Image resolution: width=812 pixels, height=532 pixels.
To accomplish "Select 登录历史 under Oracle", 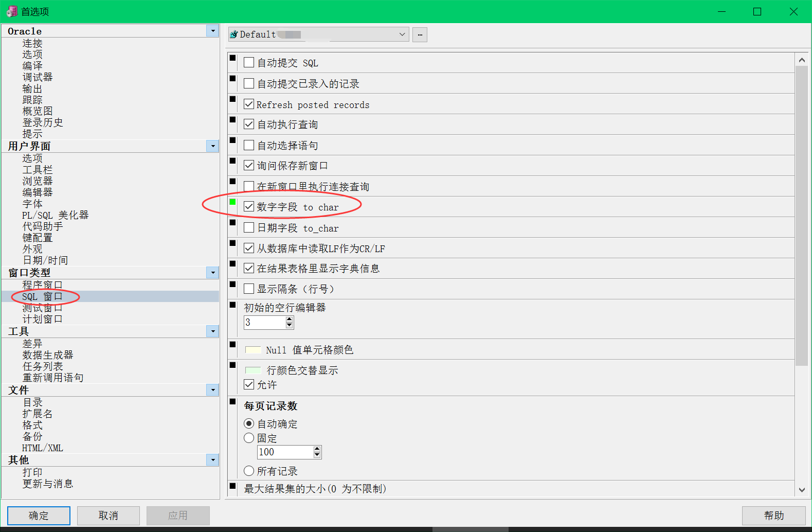I will pyautogui.click(x=43, y=122).
